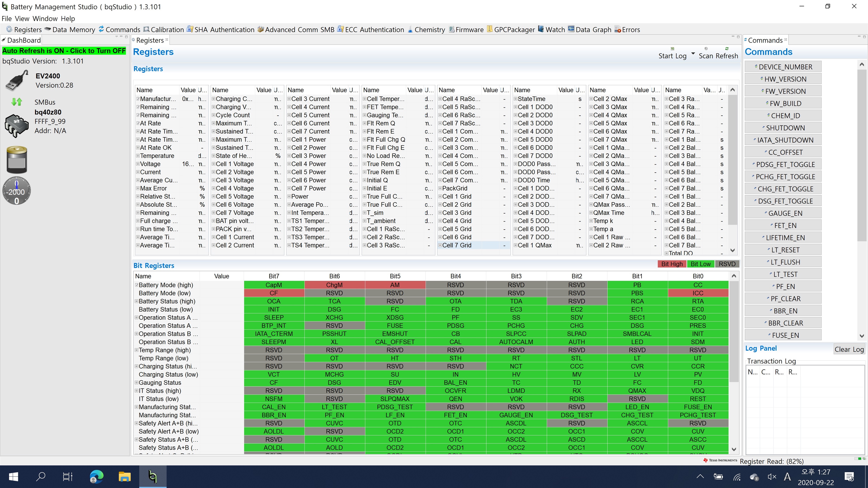Collapse IT Status (high) register row
Image resolution: width=868 pixels, height=488 pixels.
[x=137, y=391]
